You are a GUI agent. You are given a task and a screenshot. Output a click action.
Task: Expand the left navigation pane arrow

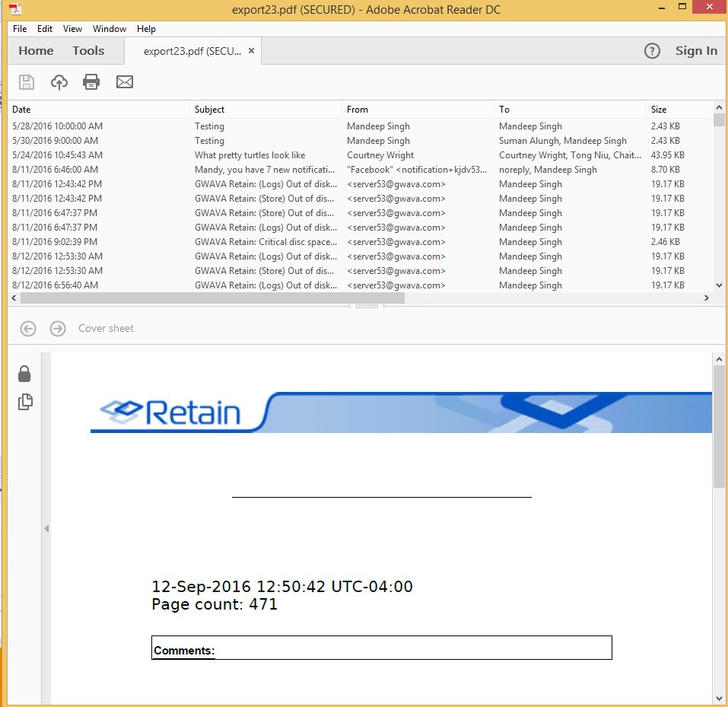[46, 528]
